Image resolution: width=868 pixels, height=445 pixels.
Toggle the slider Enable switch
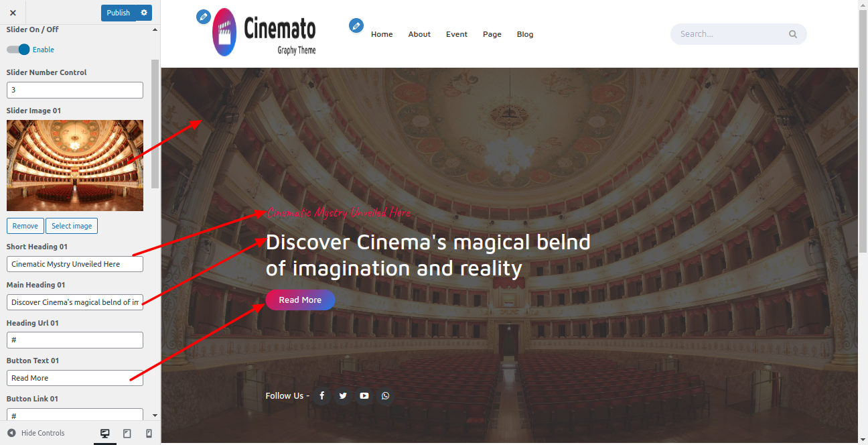click(18, 50)
